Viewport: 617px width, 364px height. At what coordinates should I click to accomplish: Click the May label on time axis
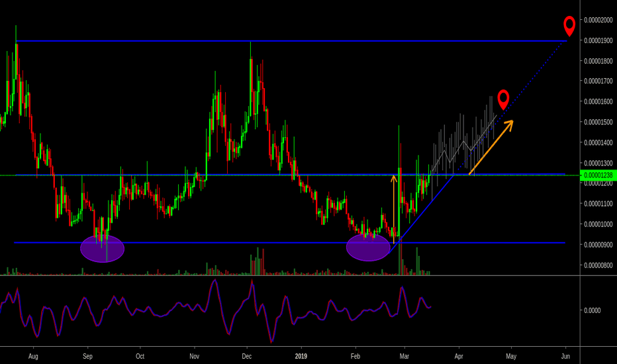pos(511,356)
